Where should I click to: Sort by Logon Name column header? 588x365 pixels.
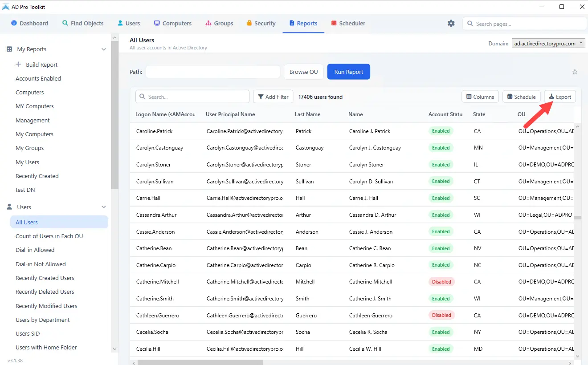(165, 114)
